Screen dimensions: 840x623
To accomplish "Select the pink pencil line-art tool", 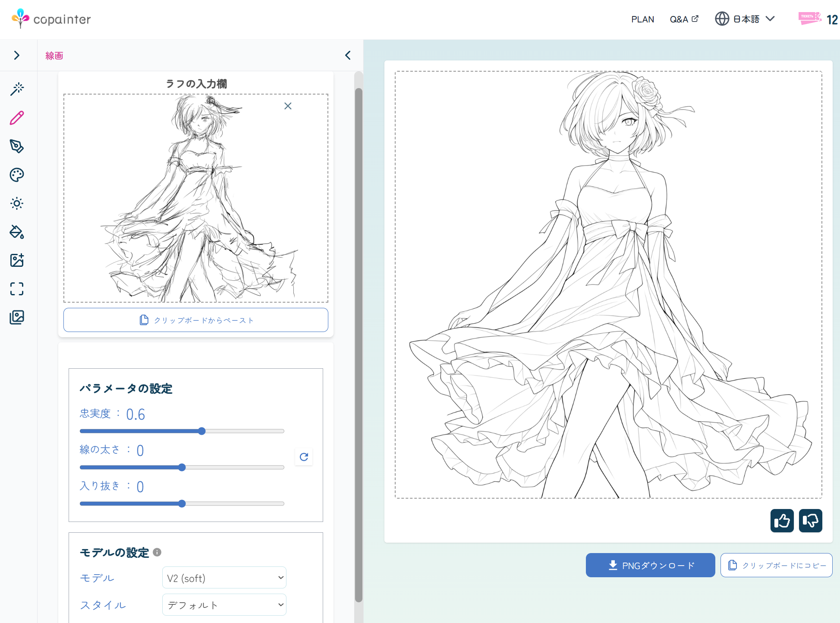I will 17,118.
